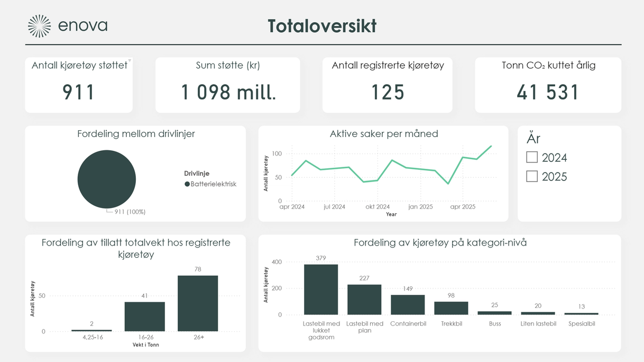Click the 16-26 tonn bar showing 41
Image resolution: width=644 pixels, height=362 pixels.
(x=144, y=316)
